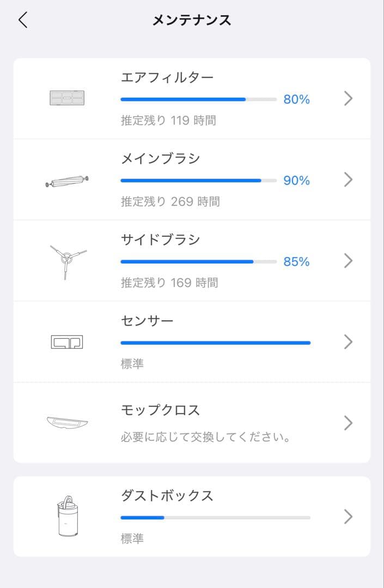Open センサー details using its chevron
This screenshot has height=588, width=384.
348,341
